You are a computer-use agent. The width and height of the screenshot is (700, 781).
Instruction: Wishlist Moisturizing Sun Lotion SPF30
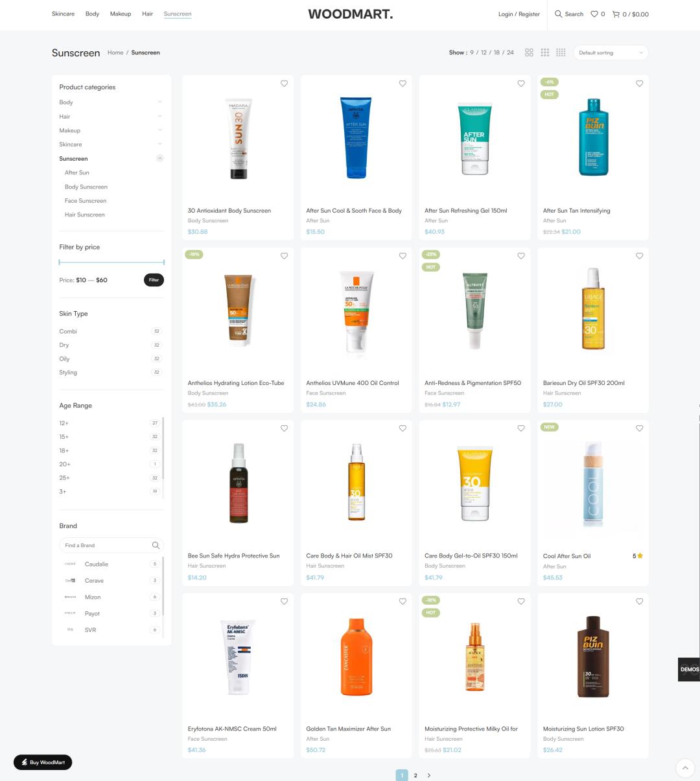point(640,601)
